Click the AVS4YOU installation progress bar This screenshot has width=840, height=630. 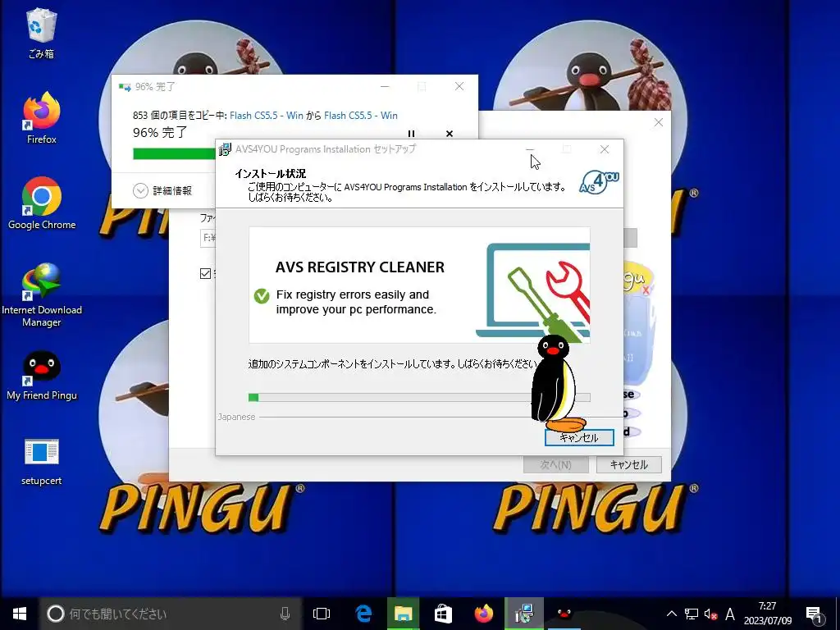pos(419,397)
